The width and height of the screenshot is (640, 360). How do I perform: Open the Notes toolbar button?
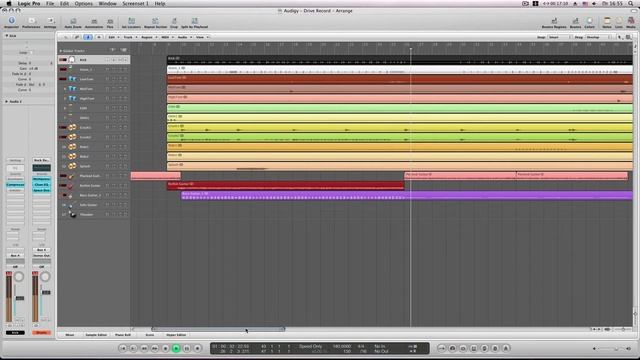click(x=607, y=22)
